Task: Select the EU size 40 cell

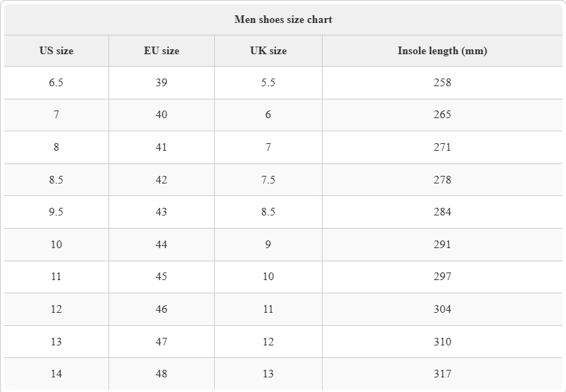Action: tap(161, 115)
